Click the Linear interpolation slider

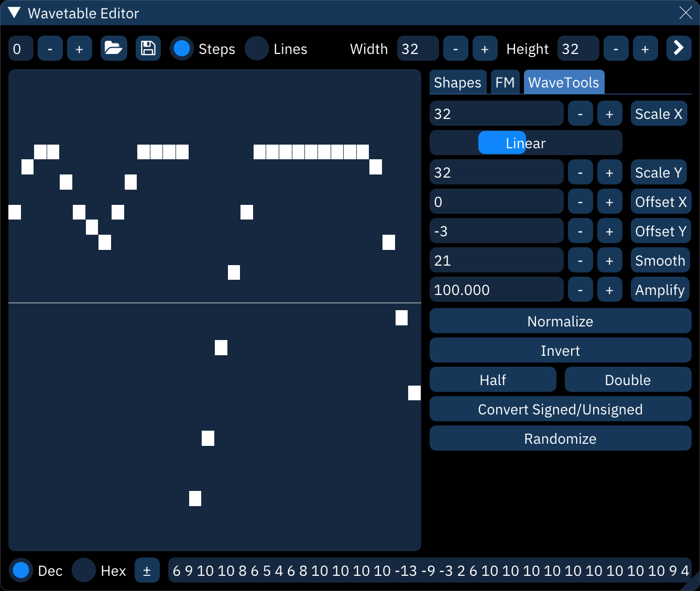(x=526, y=143)
